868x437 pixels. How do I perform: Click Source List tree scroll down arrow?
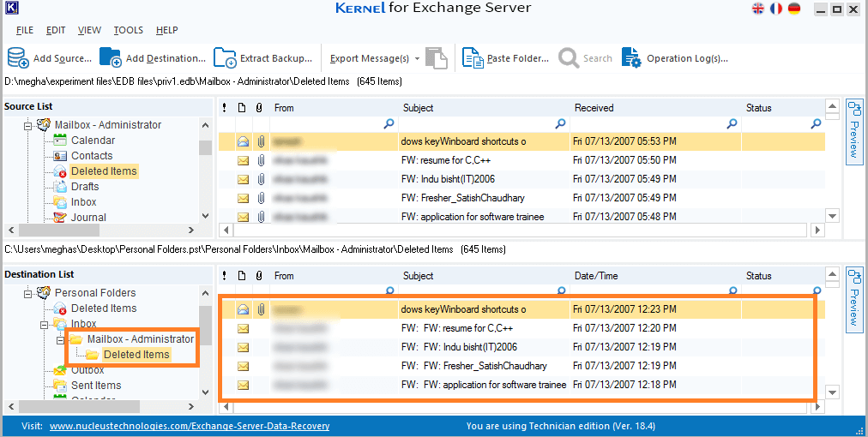[x=205, y=216]
